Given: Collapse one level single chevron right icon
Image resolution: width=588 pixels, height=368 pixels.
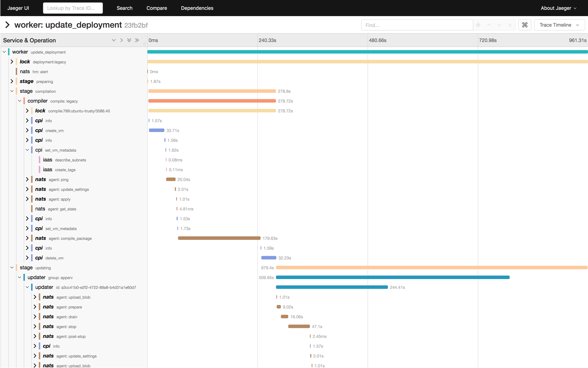Looking at the screenshot, I should (121, 40).
